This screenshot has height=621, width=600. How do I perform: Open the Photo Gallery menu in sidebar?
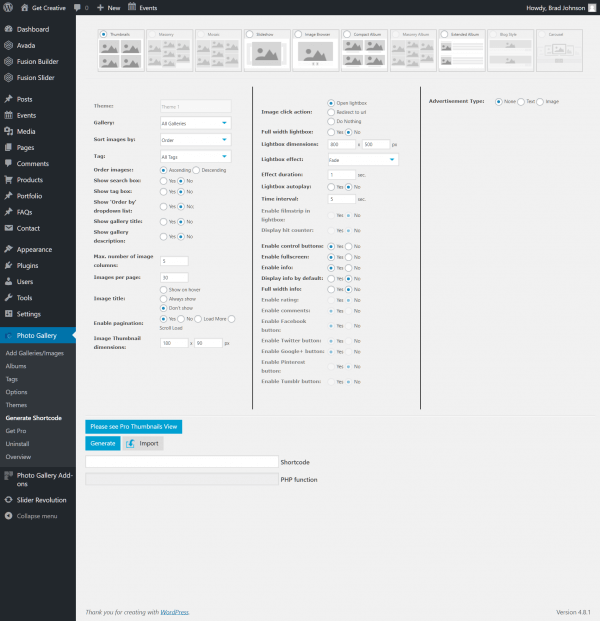[x=38, y=335]
